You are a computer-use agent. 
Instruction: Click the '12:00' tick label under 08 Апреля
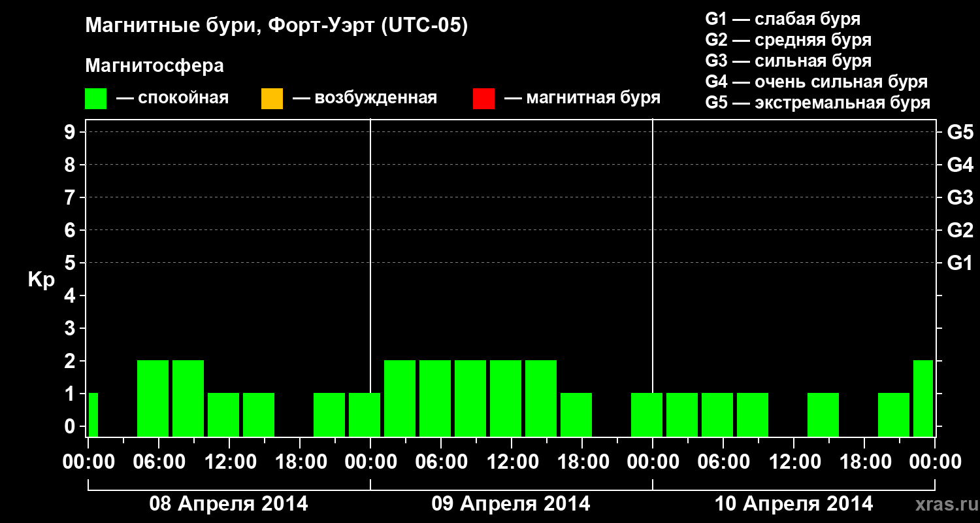click(x=229, y=462)
